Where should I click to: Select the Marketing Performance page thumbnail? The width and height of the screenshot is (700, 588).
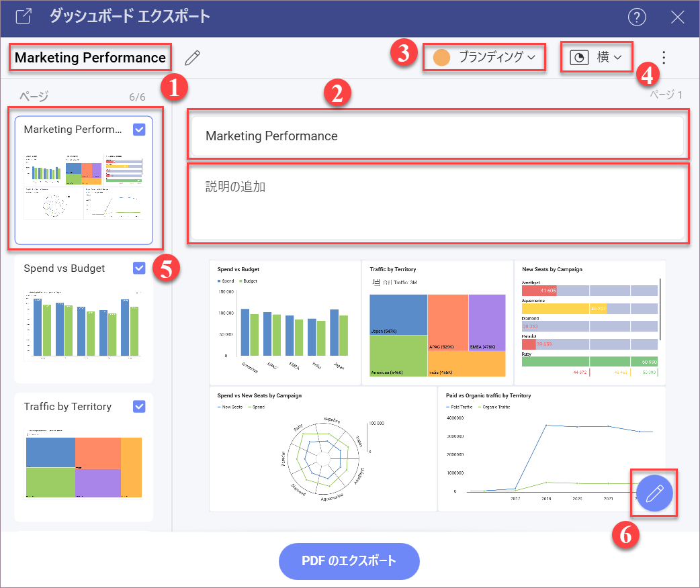[84, 181]
